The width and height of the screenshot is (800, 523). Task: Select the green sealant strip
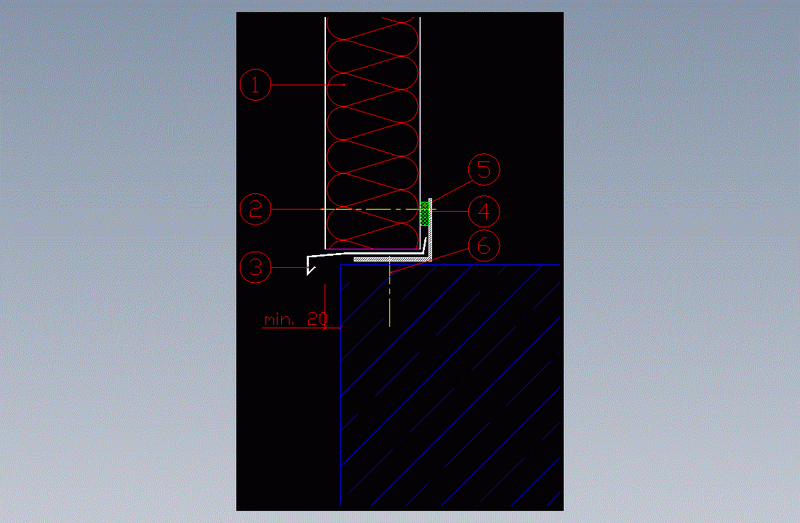426,212
